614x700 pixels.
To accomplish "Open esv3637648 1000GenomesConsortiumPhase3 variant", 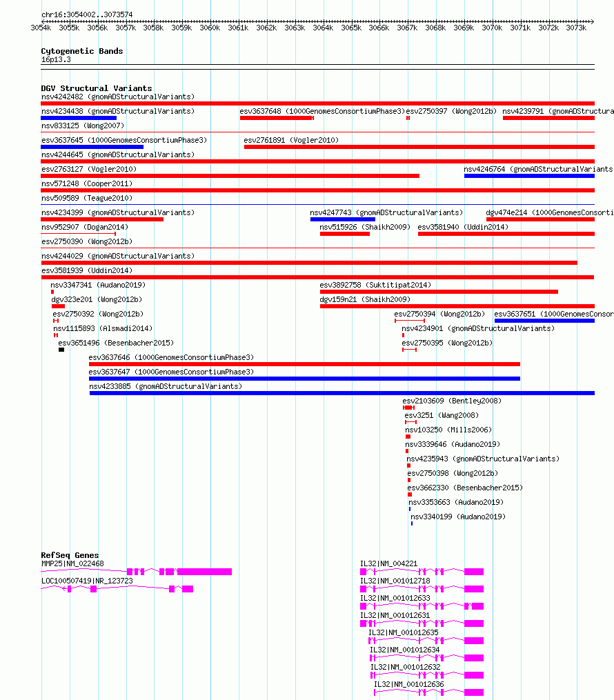I will tap(322, 111).
